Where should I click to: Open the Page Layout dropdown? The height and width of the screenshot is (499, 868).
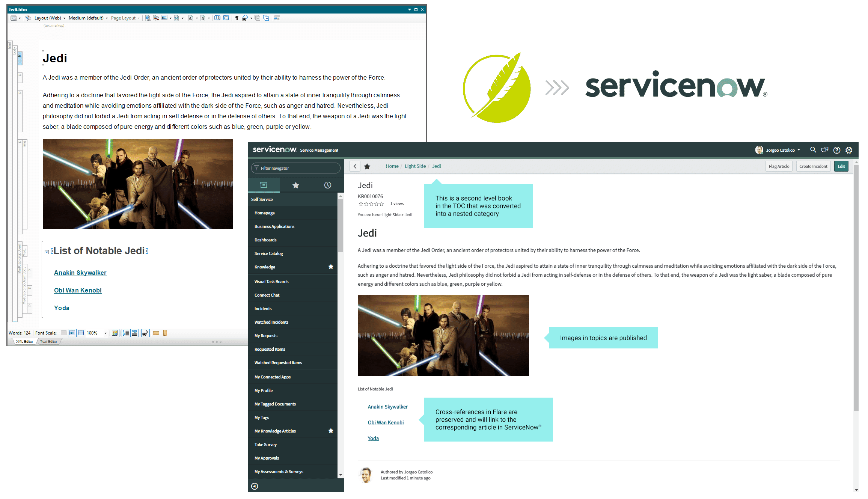click(x=125, y=18)
